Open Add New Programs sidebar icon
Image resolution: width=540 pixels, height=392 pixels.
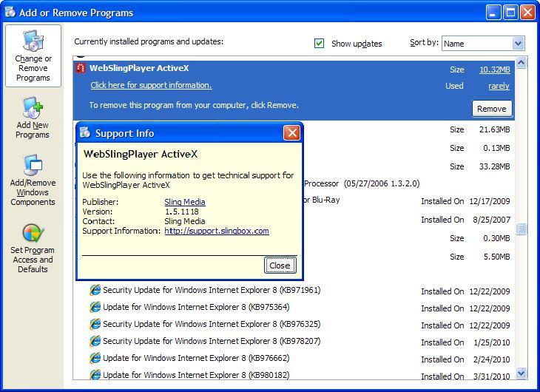[33, 118]
